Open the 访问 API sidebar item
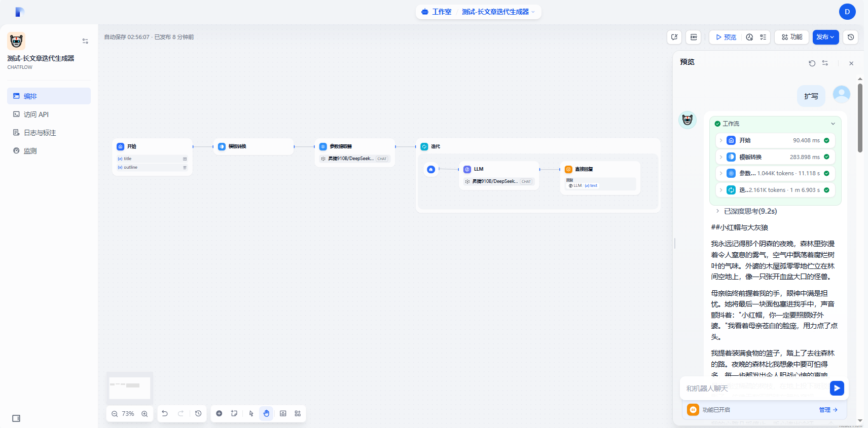This screenshot has height=428, width=868. click(x=36, y=114)
